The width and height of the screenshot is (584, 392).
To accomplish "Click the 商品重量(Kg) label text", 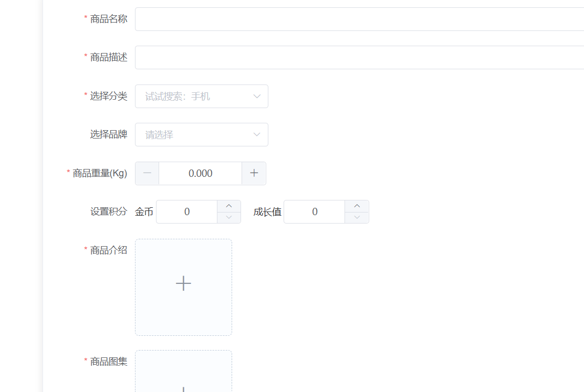I will coord(100,173).
